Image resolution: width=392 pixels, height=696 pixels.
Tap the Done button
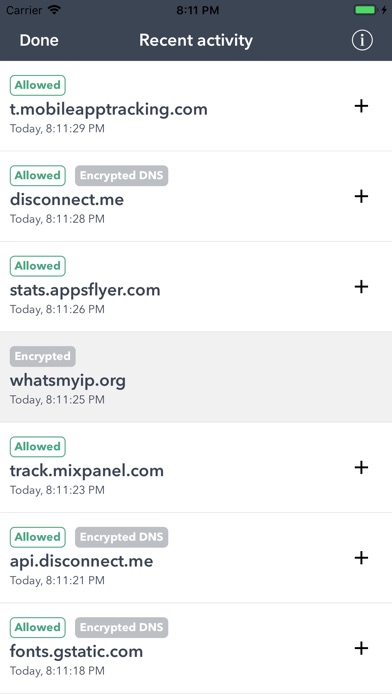coord(39,40)
